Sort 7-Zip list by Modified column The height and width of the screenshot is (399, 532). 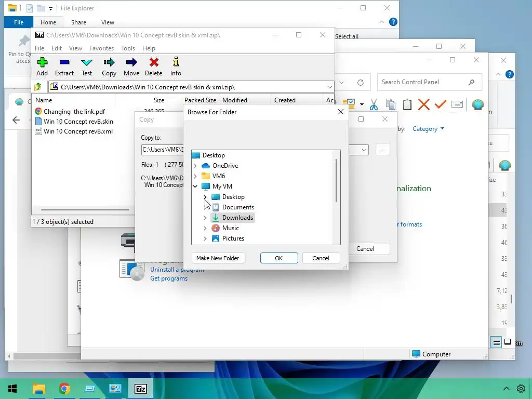(x=235, y=100)
